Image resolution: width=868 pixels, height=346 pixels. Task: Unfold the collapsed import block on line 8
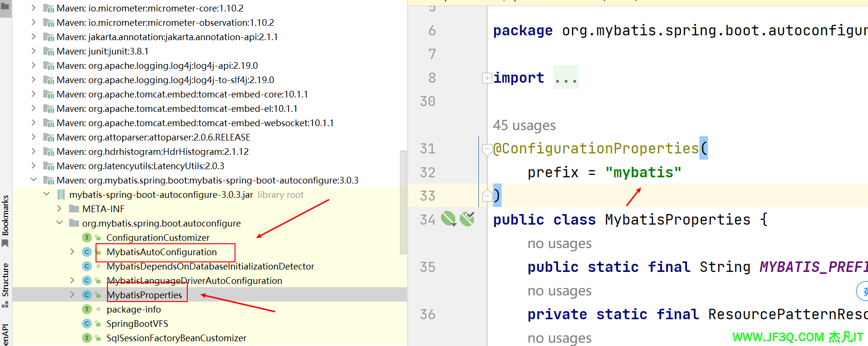point(487,78)
